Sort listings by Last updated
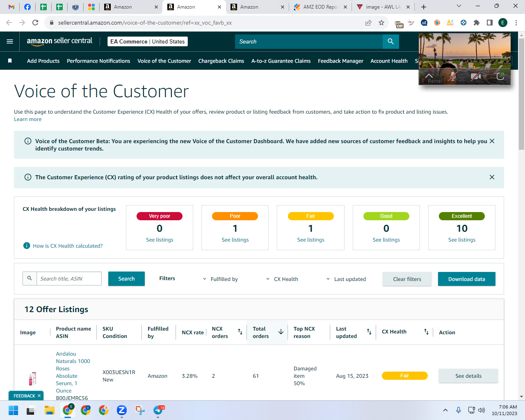 pos(369,332)
